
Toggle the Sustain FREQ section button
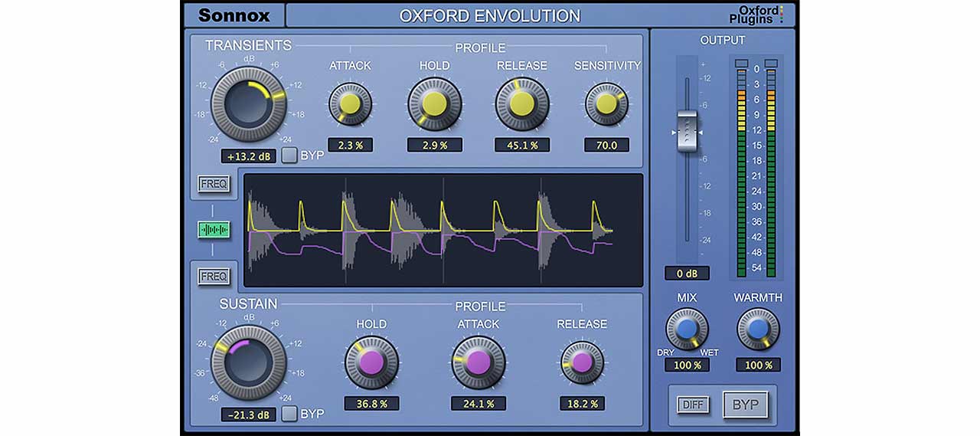click(x=213, y=276)
